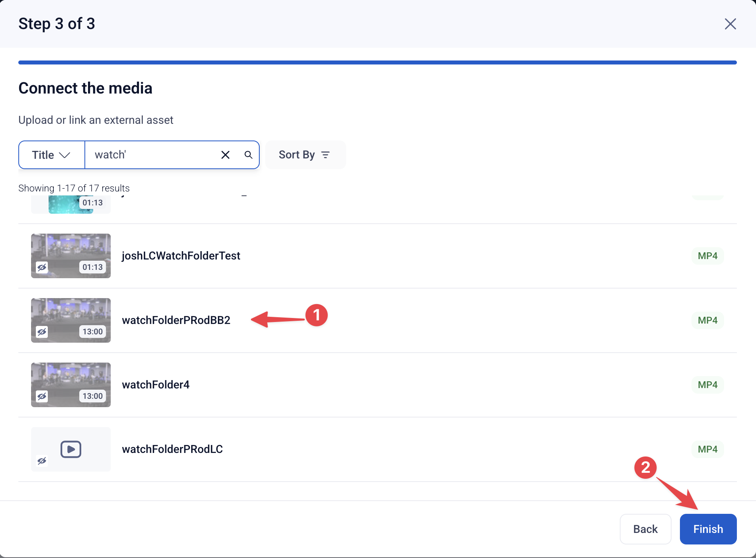Image resolution: width=756 pixels, height=558 pixels.
Task: Click the MP4 badge for watchFolderPRodLC
Action: click(708, 449)
